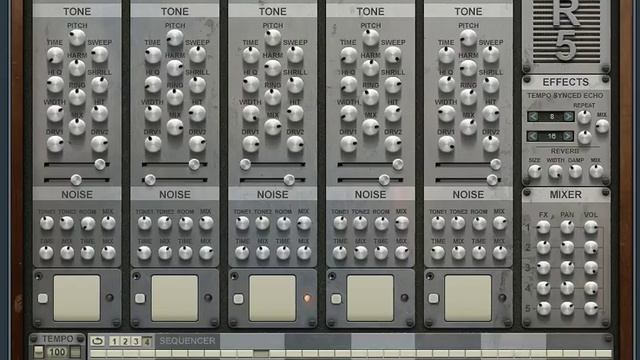
Task: Click the PAN knob for mixer channel 4
Action: pyautogui.click(x=567, y=288)
